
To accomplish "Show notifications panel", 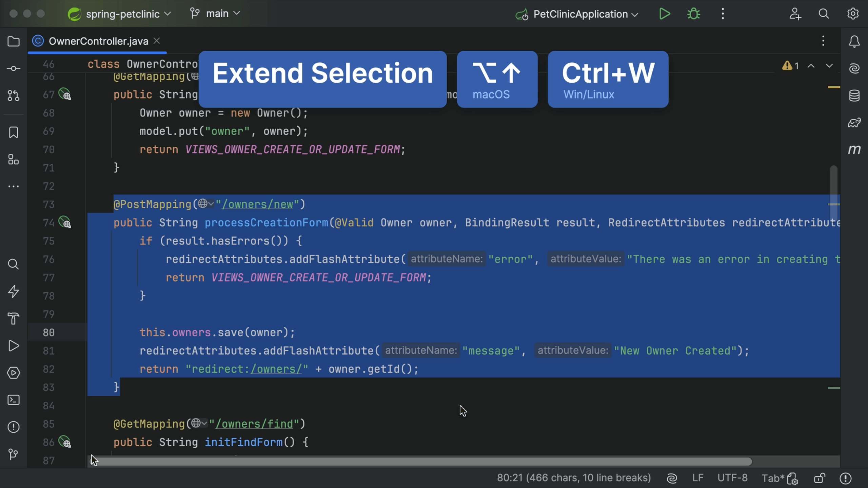I will (x=854, y=41).
